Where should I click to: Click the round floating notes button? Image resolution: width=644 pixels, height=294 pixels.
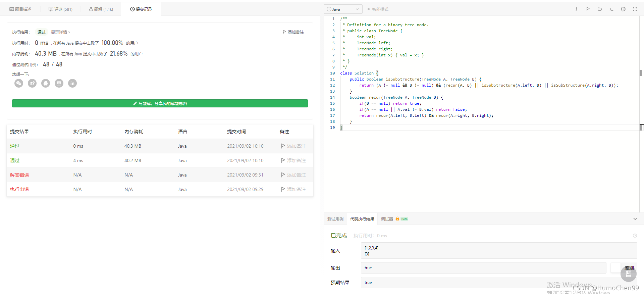pos(628,274)
